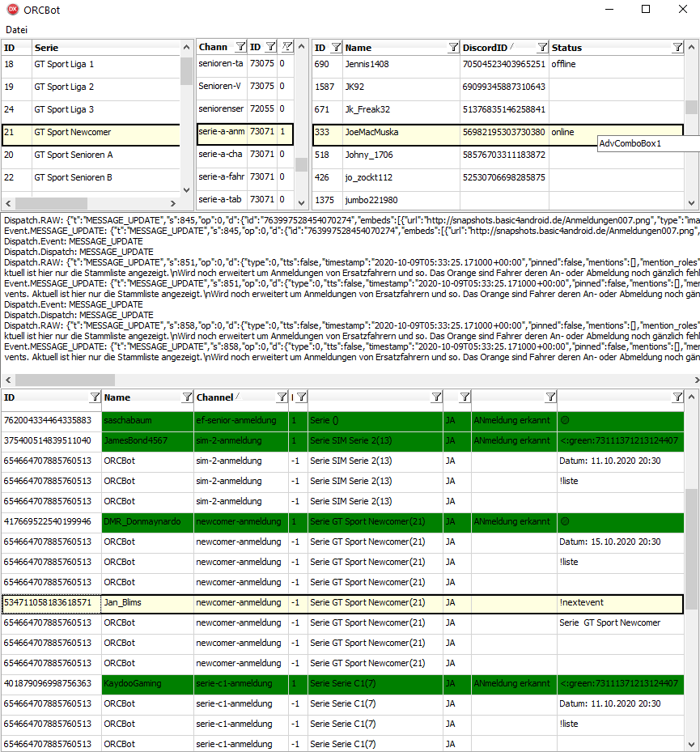Open the AdvComboBox1 combo box
This screenshot has width=700, height=752.
tap(647, 143)
